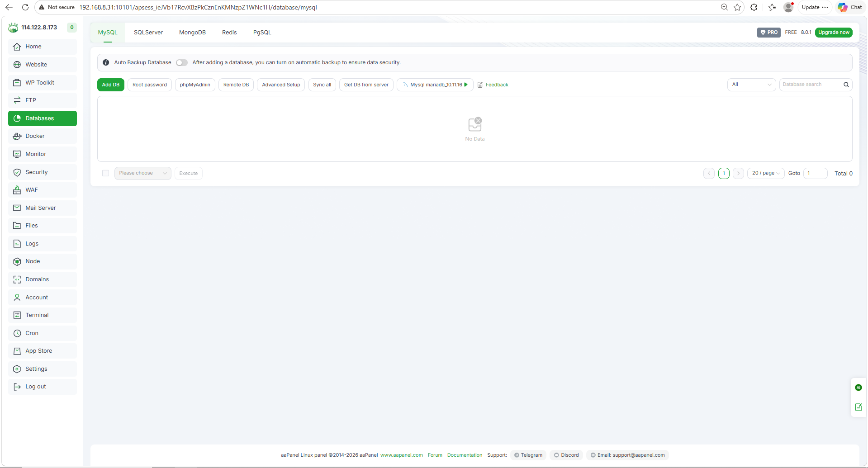This screenshot has width=868, height=468.
Task: Tick the select-all checkbox below table
Action: coord(106,173)
